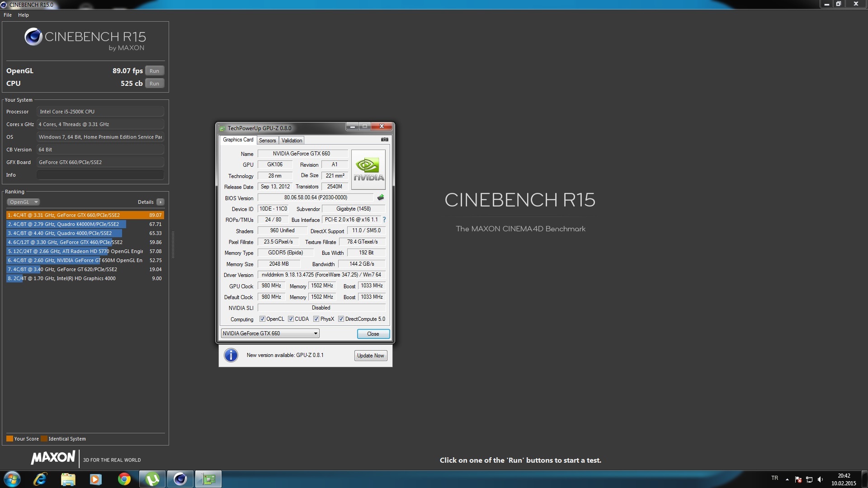Click the GPU-Z NVIDIA logo icon
The width and height of the screenshot is (868, 488).
(368, 168)
